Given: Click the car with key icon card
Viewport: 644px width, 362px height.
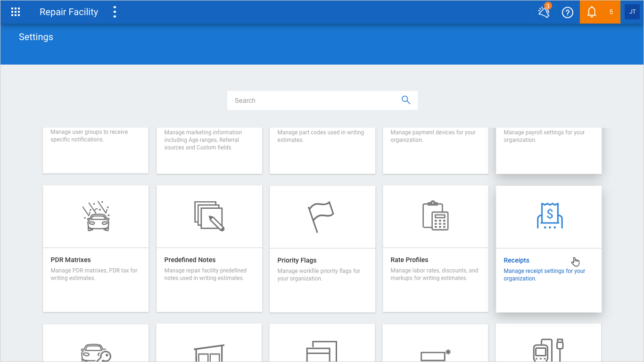Looking at the screenshot, I should tap(96, 351).
